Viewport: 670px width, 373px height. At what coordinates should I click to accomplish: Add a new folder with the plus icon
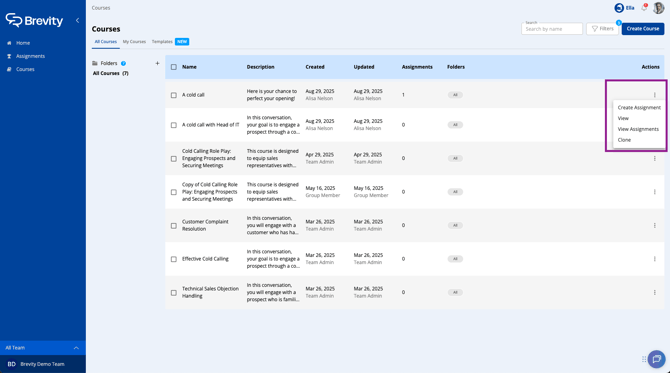coord(157,63)
